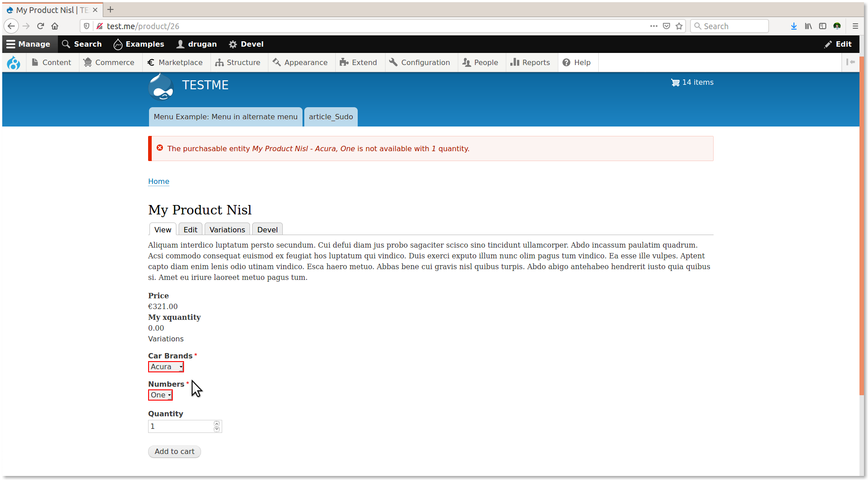The height and width of the screenshot is (480, 868).
Task: Open the Numbers dropdown showing One
Action: click(160, 395)
